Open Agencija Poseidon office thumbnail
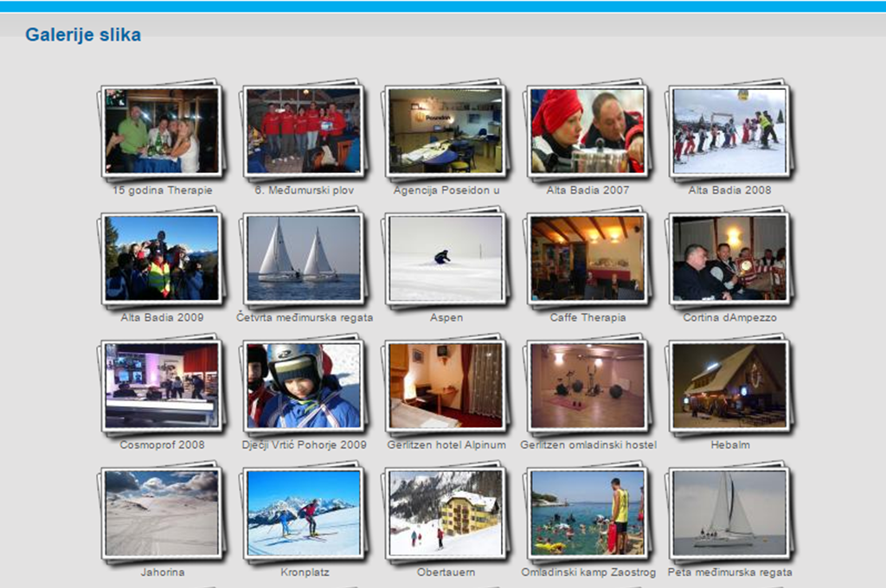This screenshot has height=588, width=886. [x=446, y=131]
